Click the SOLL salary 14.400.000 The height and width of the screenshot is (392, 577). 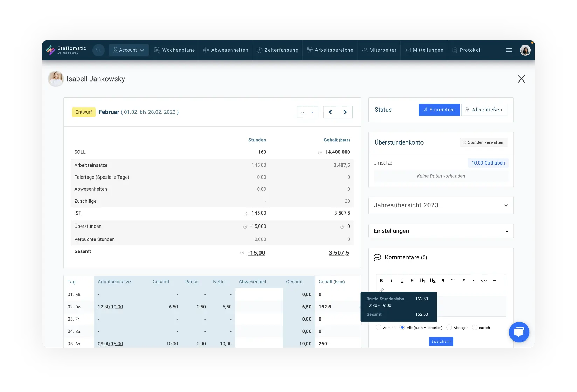[x=338, y=152]
